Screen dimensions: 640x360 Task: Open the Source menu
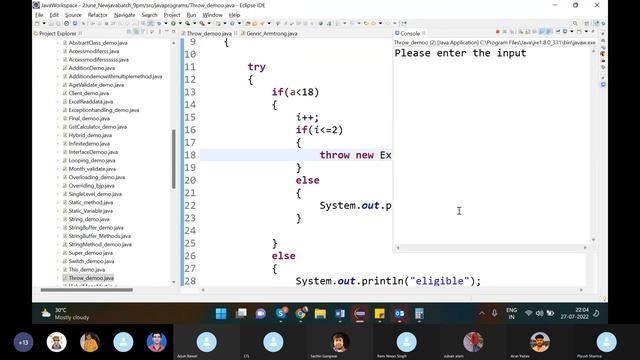73,15
